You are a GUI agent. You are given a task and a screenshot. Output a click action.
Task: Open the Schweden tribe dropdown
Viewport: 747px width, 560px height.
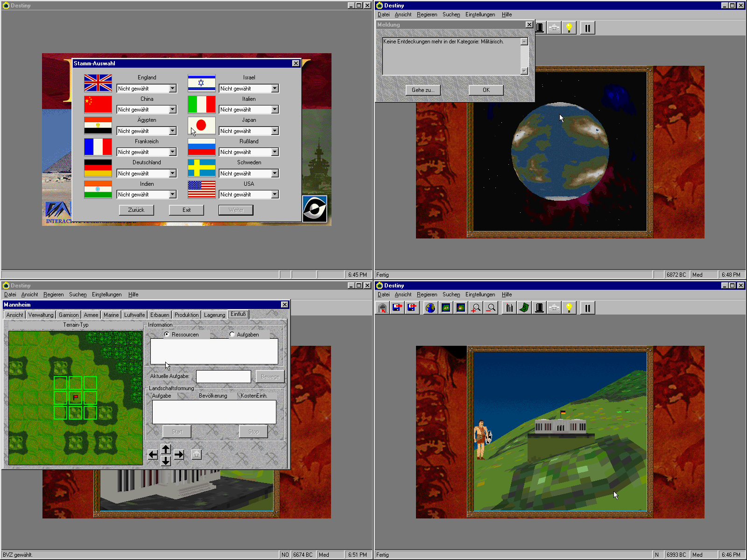pyautogui.click(x=275, y=174)
